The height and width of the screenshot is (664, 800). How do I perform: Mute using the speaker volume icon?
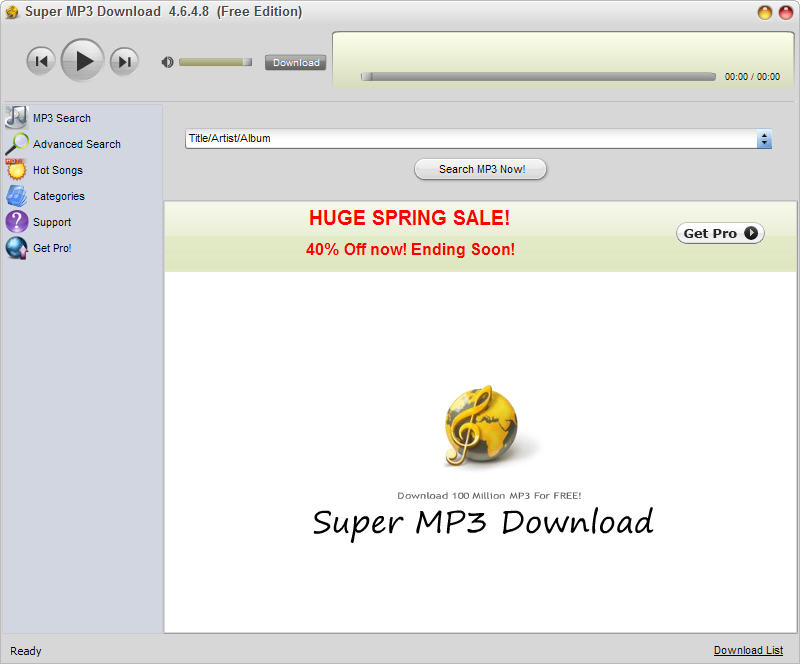pyautogui.click(x=167, y=62)
